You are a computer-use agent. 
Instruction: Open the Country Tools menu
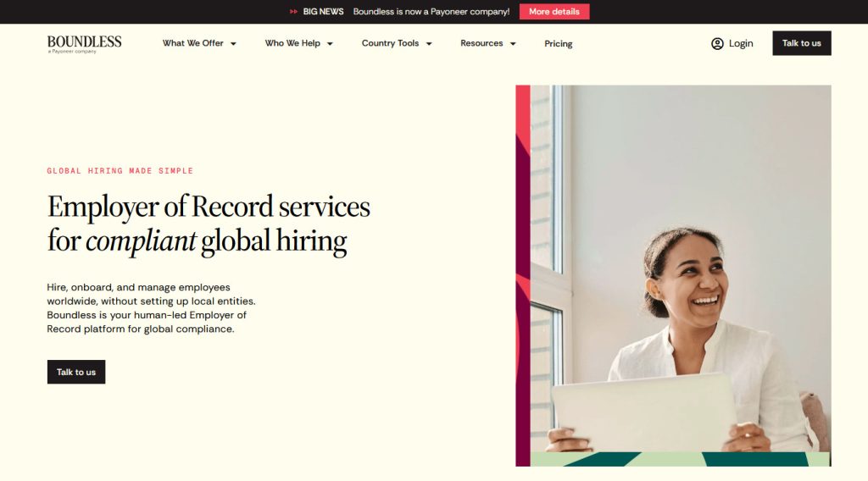[x=390, y=43]
